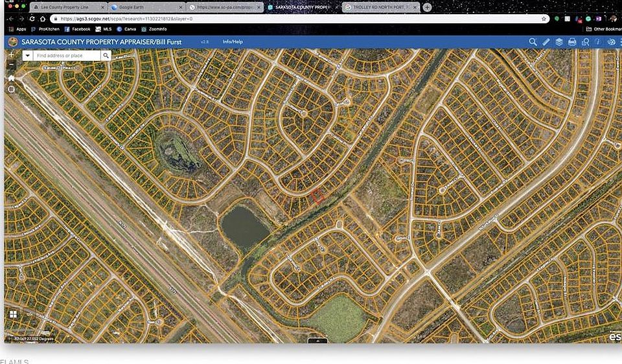Image resolution: width=622 pixels, height=364 pixels.
Task: Submit search with magnifier beside address box
Action: pos(106,56)
